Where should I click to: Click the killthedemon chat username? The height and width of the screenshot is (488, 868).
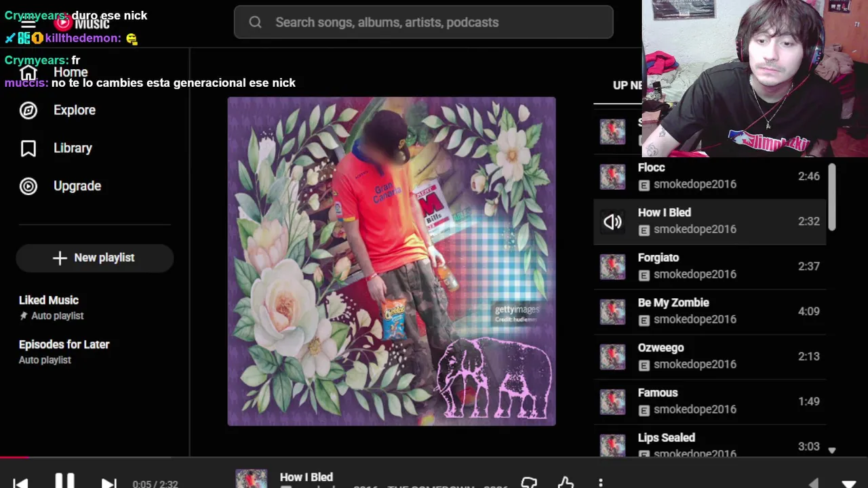(x=83, y=38)
